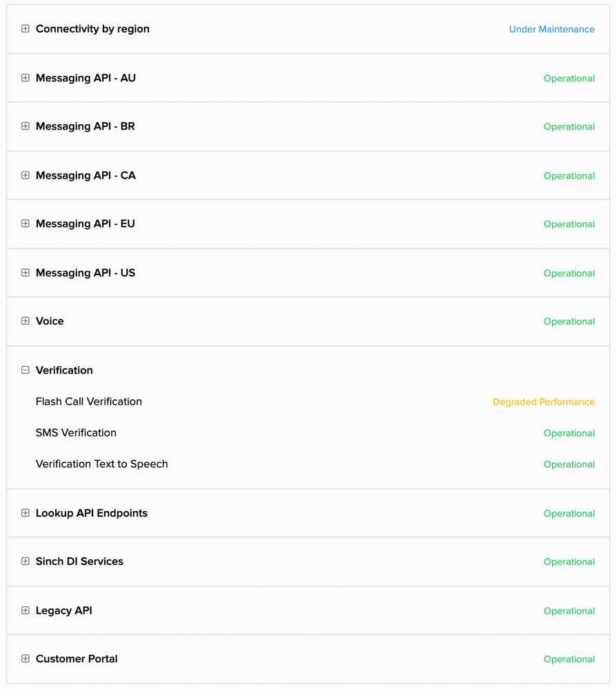616x689 pixels.
Task: Select SMS Verification item
Action: click(x=76, y=433)
